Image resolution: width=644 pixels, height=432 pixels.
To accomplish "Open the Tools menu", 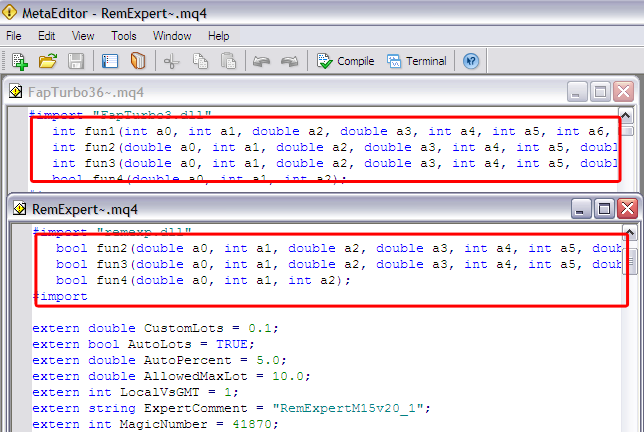I will (x=123, y=36).
